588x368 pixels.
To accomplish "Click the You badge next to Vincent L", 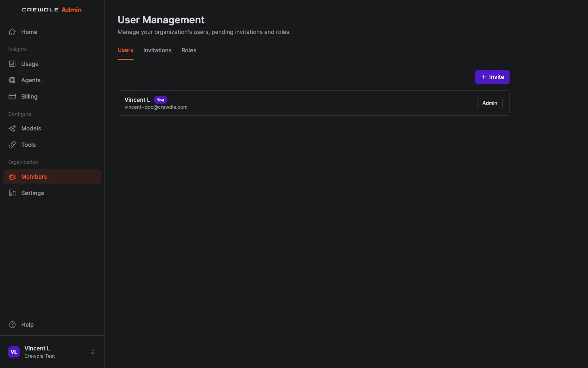I will [x=160, y=100].
